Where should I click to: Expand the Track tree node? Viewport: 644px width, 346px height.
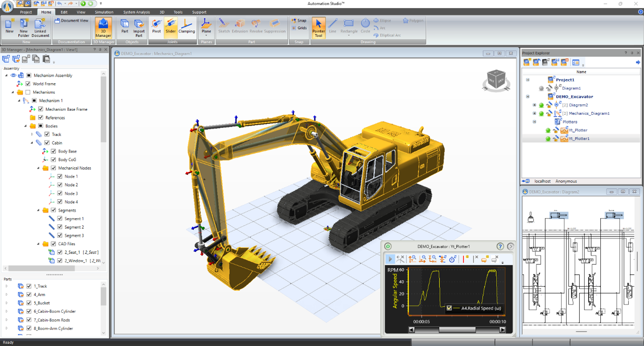tap(32, 134)
